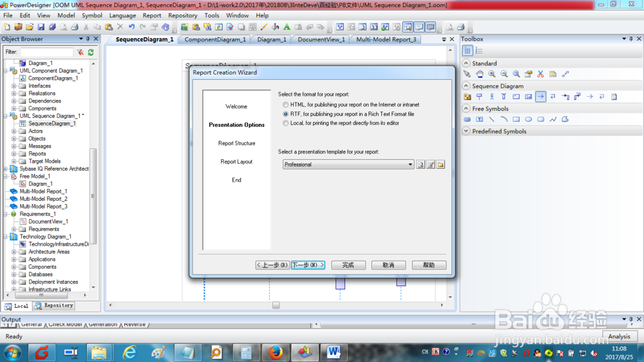This screenshot has height=362, width=644.
Task: Choose RTF report format option
Action: [285, 114]
